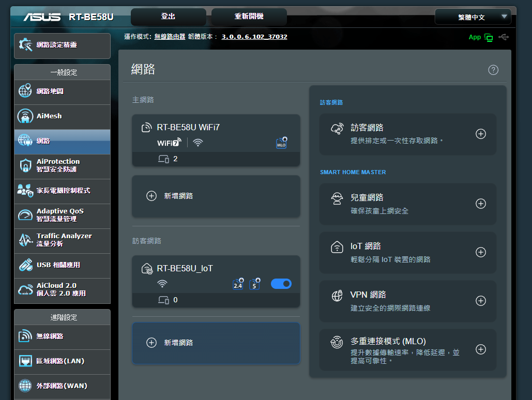Click the connected devices icon on RT-BE58U_IoT

[x=163, y=300]
